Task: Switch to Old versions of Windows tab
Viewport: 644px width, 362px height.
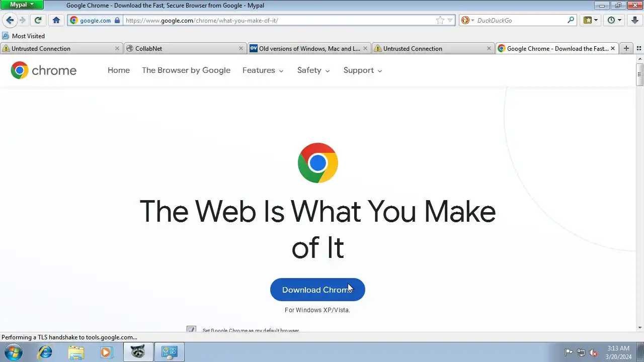Action: coord(309,48)
